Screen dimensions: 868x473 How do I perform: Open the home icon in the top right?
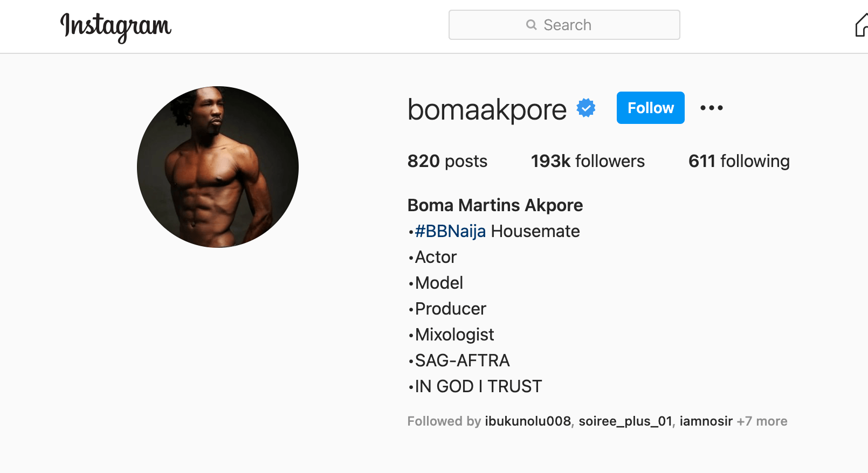[x=862, y=25]
